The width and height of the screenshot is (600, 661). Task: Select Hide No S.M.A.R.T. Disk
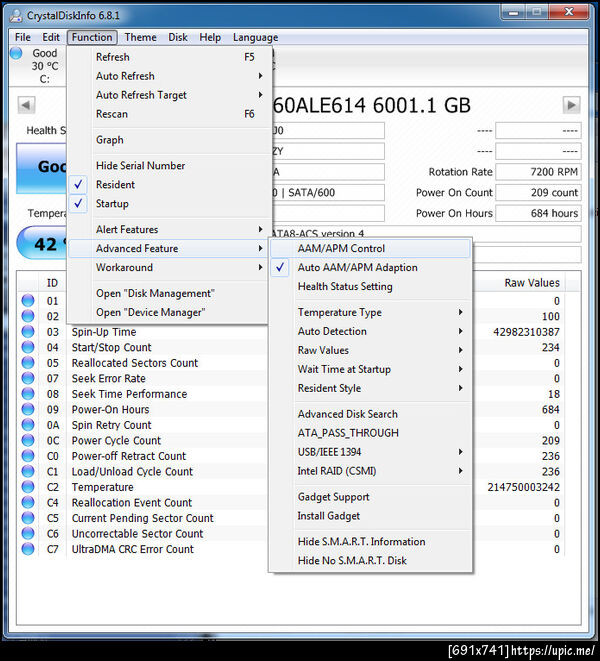[x=370, y=561]
